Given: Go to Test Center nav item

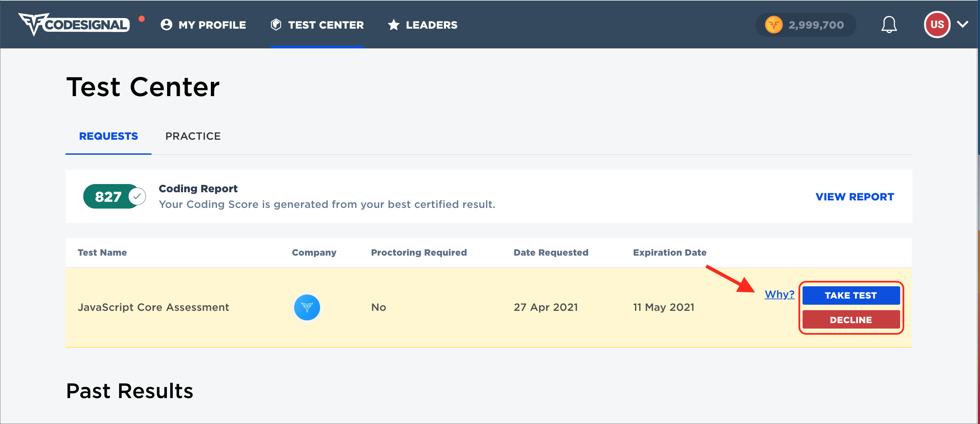Looking at the screenshot, I should click(x=317, y=25).
